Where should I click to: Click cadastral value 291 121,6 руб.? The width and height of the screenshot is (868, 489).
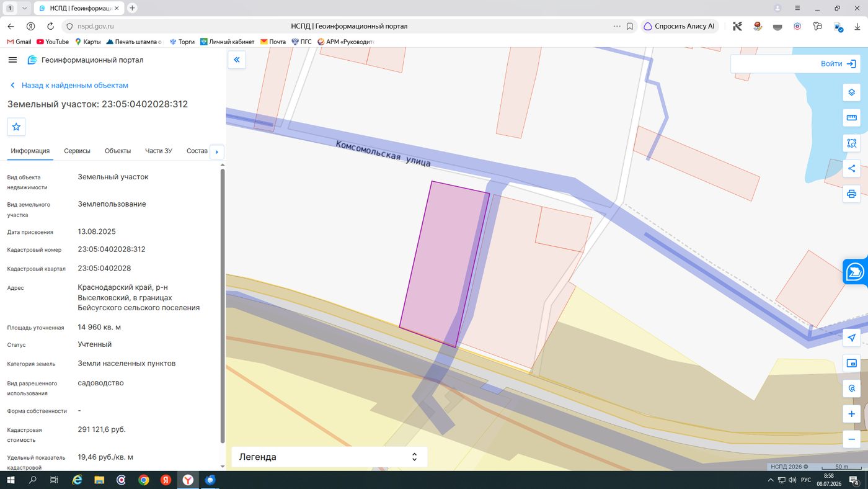point(102,429)
